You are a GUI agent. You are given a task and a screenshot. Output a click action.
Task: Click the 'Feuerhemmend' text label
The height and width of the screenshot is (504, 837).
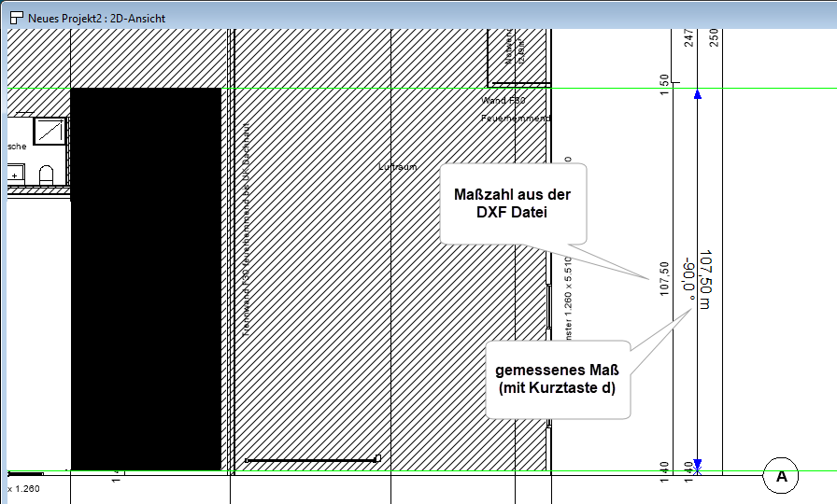click(x=515, y=119)
